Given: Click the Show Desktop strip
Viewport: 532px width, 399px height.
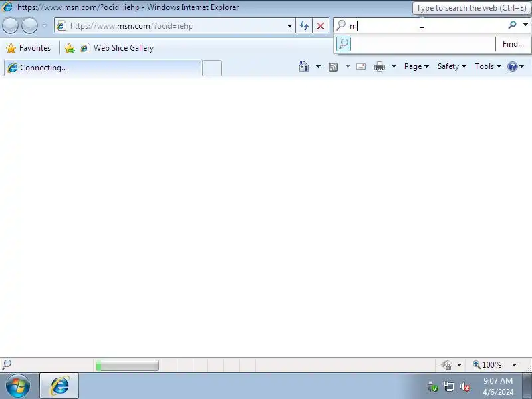Looking at the screenshot, I should click(x=527, y=386).
